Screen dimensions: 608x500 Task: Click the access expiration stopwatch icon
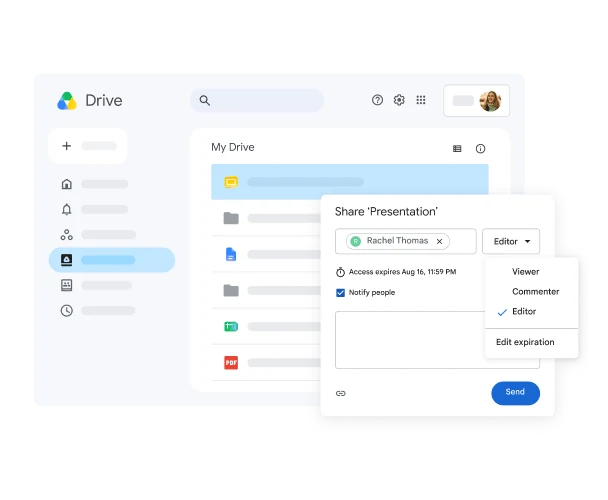click(x=340, y=272)
